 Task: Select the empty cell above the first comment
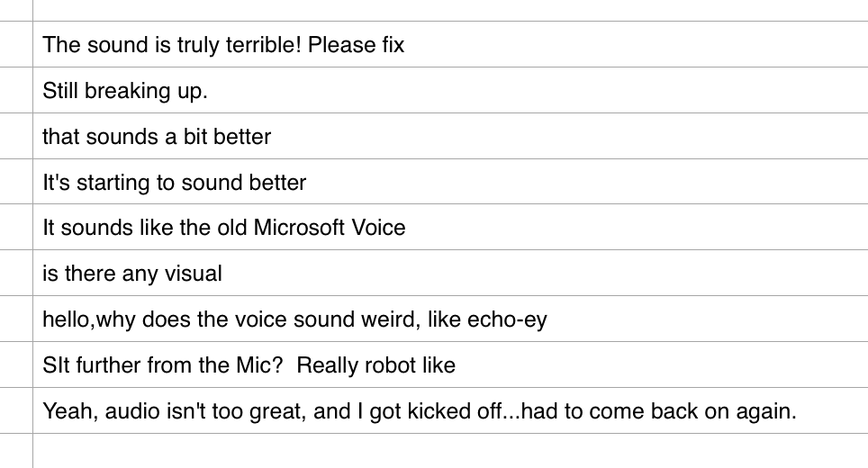tap(450, 11)
